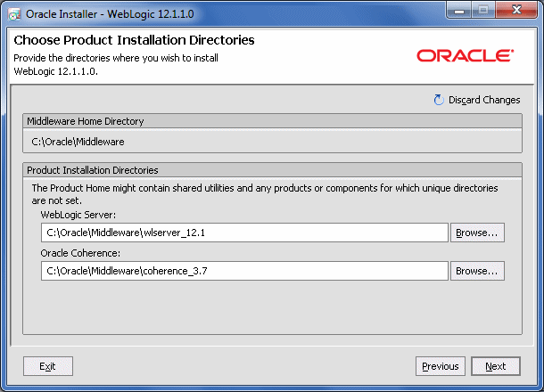Viewport: 544px width, 392px height.
Task: Click the Discard Changes link text
Action: point(484,100)
